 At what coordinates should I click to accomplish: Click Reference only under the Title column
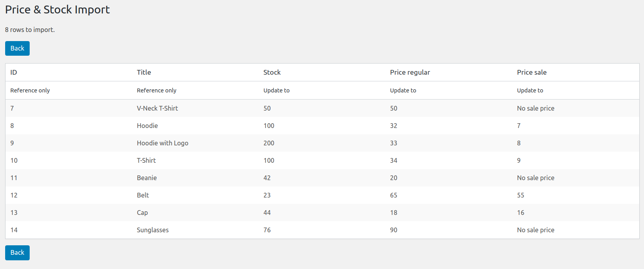[157, 90]
